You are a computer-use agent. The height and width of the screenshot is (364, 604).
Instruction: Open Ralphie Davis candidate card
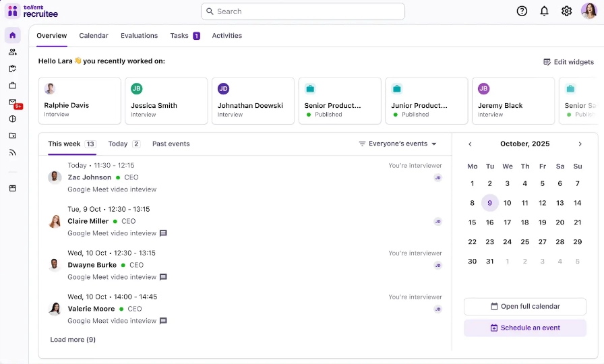click(x=80, y=101)
